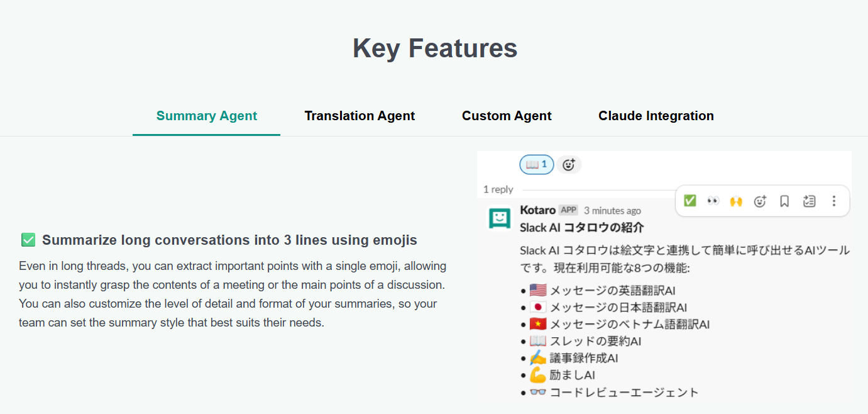Click the flexed biceps emoji in list
Screen dimensions: 868x414
(537, 375)
